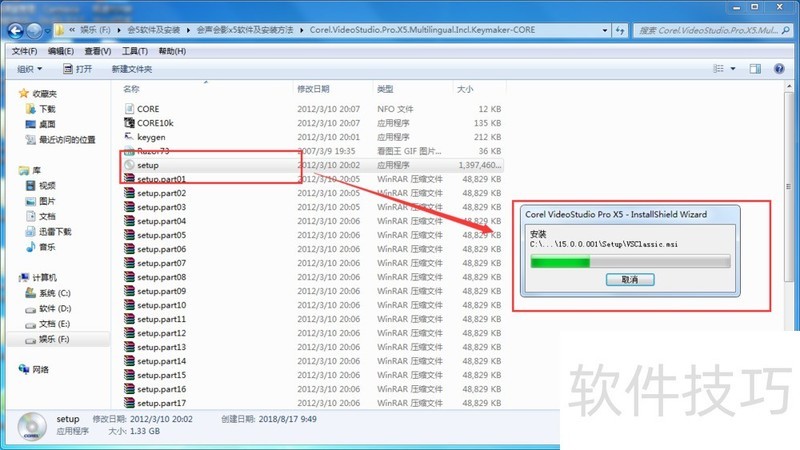This screenshot has height=450, width=800.
Task: Select the setup.part07 WinRAR icon
Action: click(x=129, y=263)
